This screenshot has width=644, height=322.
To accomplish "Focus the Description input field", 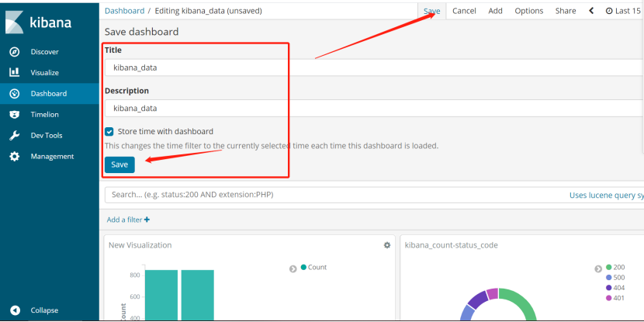I will pyautogui.click(x=374, y=109).
